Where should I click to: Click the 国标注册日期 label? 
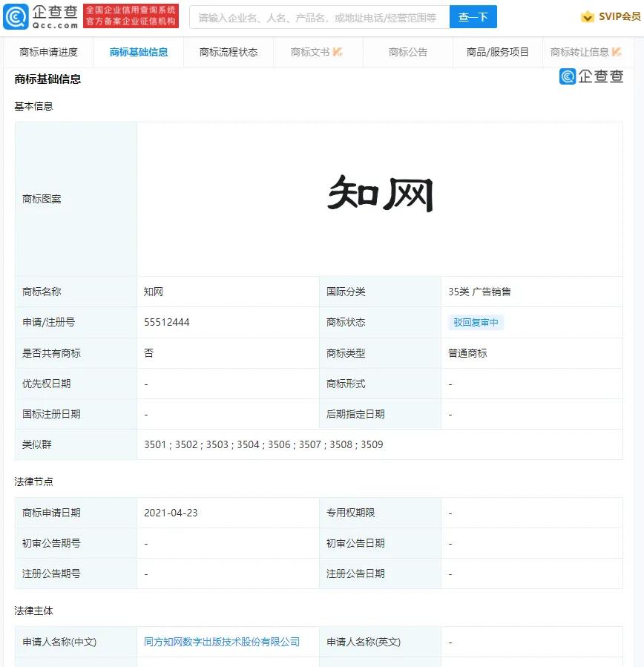(51, 414)
